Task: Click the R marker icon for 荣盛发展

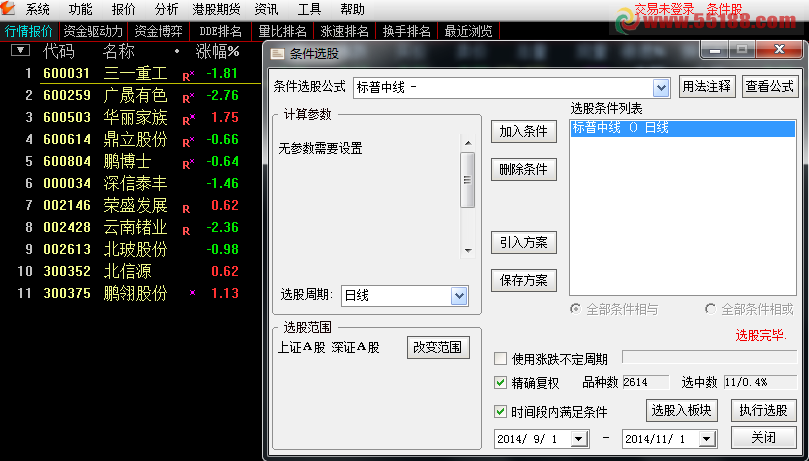Action: click(186, 209)
